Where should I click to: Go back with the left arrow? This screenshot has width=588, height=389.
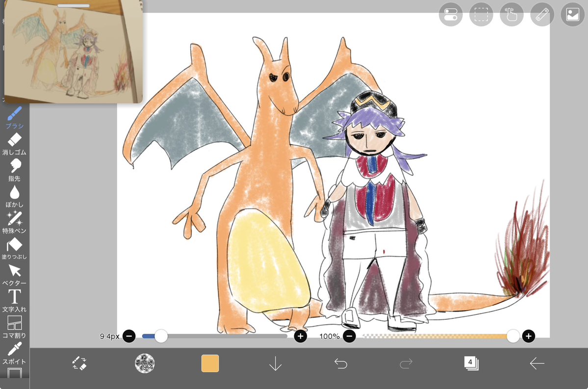tap(537, 363)
